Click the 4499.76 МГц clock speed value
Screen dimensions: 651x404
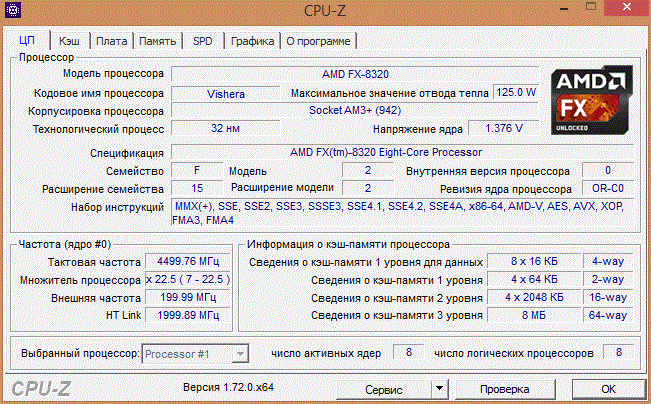188,261
